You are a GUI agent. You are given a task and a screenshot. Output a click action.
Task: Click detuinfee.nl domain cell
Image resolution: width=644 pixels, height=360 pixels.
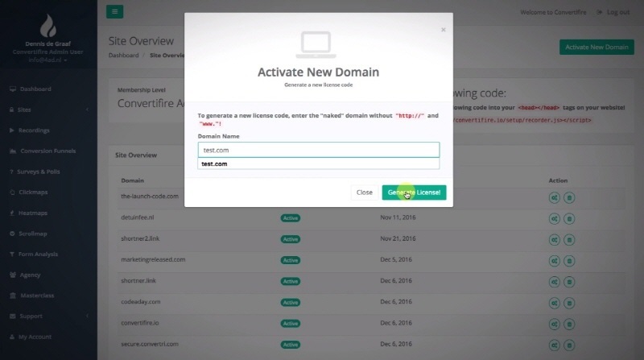point(137,217)
